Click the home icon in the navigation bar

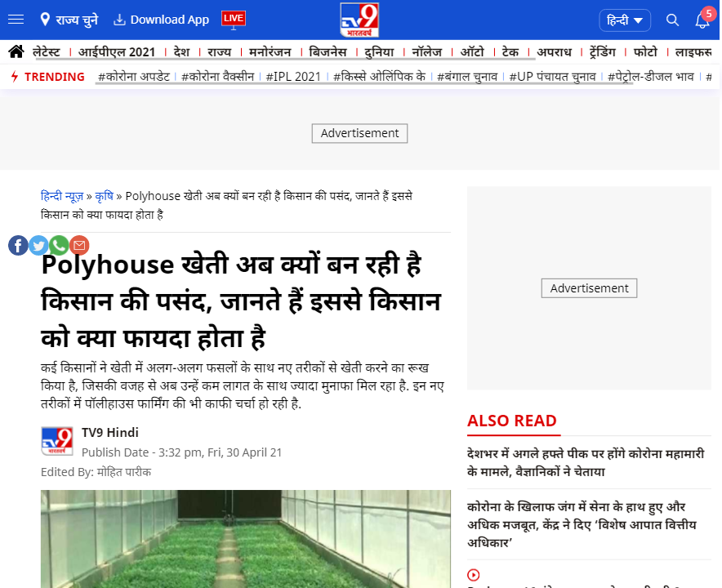coord(16,51)
